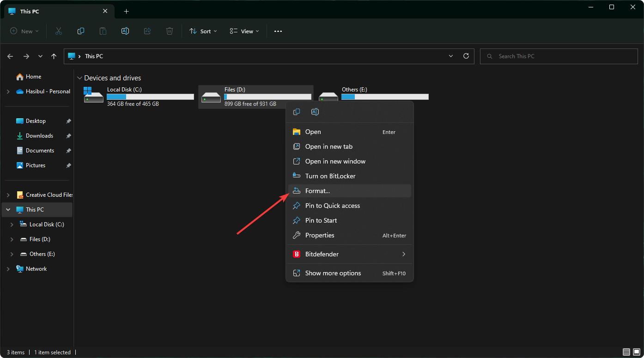Viewport: 644px width, 358px height.
Task: Expand Creative Cloud Files node
Action: pyautogui.click(x=8, y=195)
